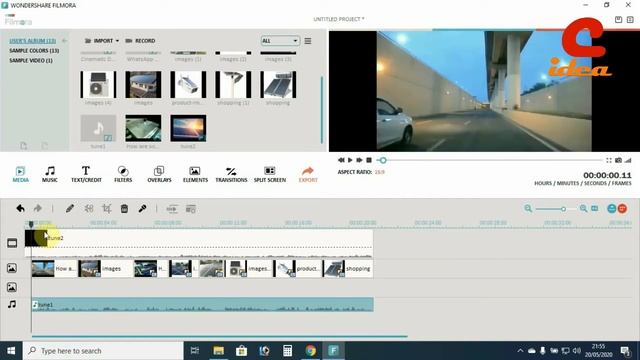Click the aspect ratio 16:9 value
The width and height of the screenshot is (640, 360).
tap(380, 172)
